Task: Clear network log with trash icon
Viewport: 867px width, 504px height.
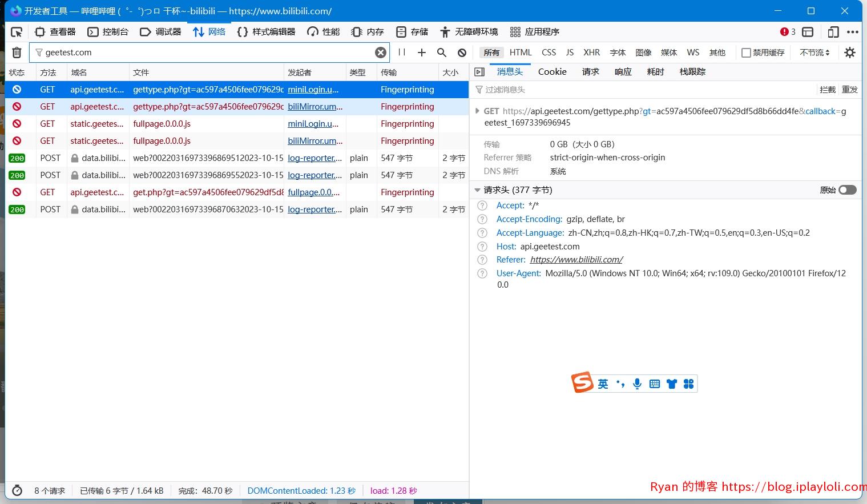Action: [x=17, y=53]
